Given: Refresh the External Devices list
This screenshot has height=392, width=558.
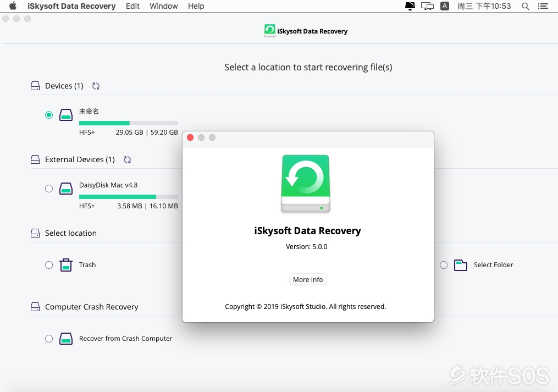Looking at the screenshot, I should tap(128, 159).
